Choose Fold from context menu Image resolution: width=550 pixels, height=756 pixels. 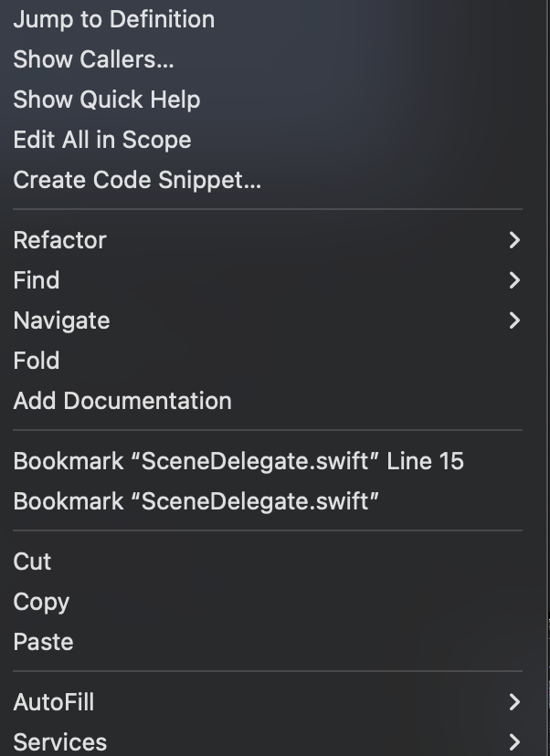[x=37, y=361]
